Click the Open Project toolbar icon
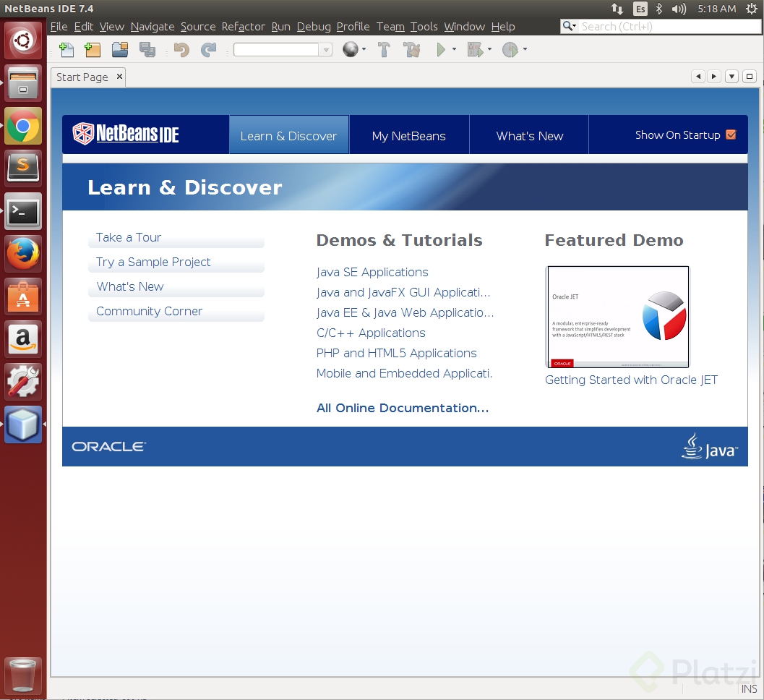The image size is (764, 700). coord(120,50)
